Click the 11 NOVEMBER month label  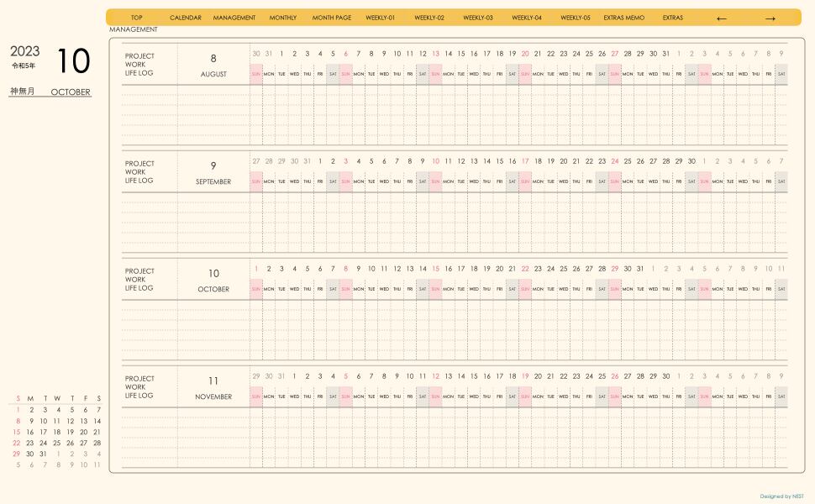click(213, 388)
